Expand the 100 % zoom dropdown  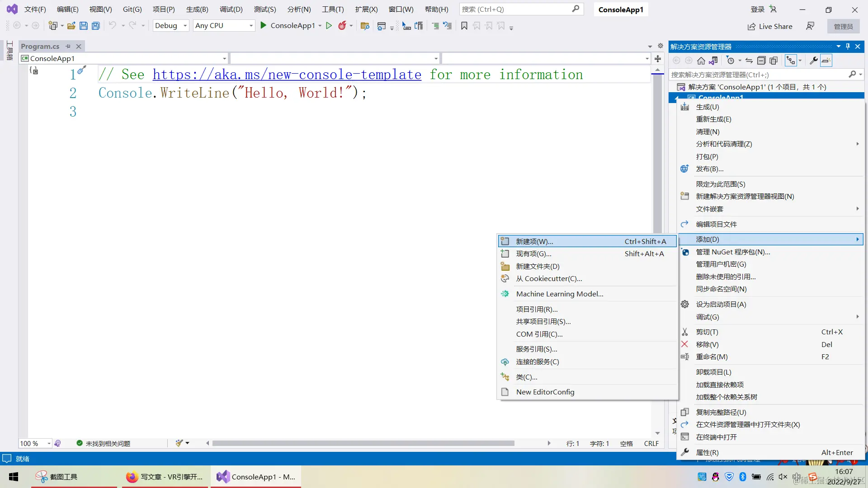click(x=49, y=443)
